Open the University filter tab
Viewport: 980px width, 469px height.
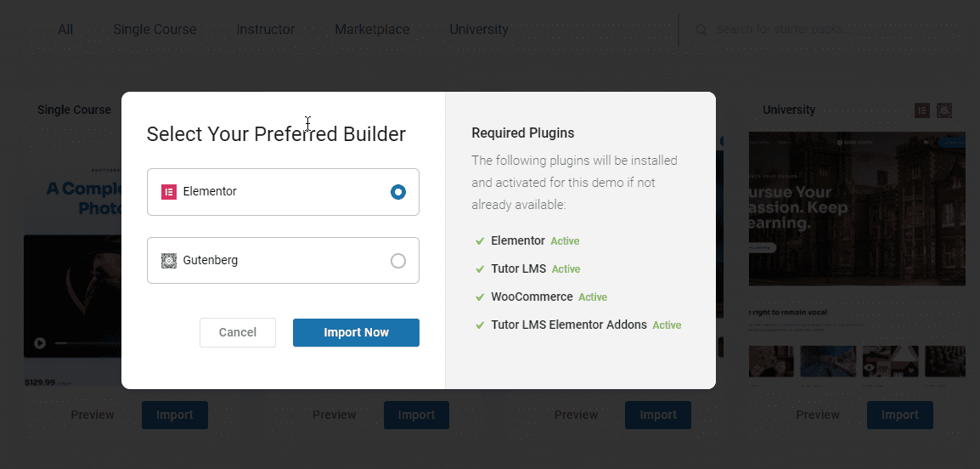[479, 30]
